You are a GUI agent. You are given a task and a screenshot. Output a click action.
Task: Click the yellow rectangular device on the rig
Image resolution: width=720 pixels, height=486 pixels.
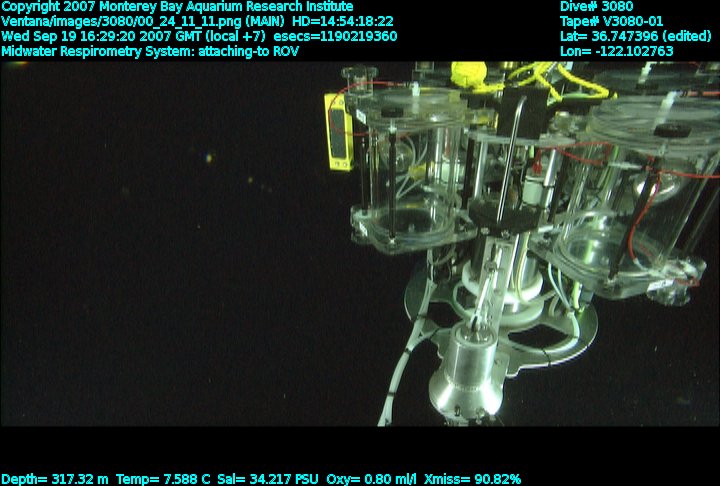pyautogui.click(x=337, y=130)
